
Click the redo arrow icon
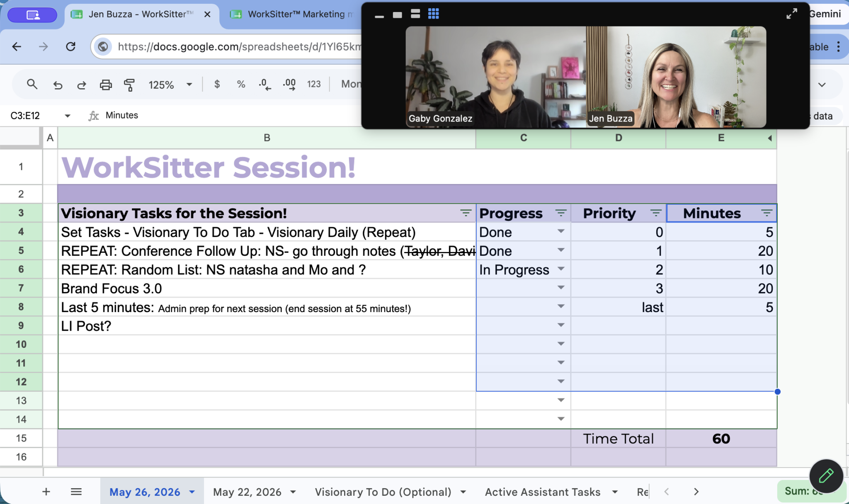click(82, 85)
